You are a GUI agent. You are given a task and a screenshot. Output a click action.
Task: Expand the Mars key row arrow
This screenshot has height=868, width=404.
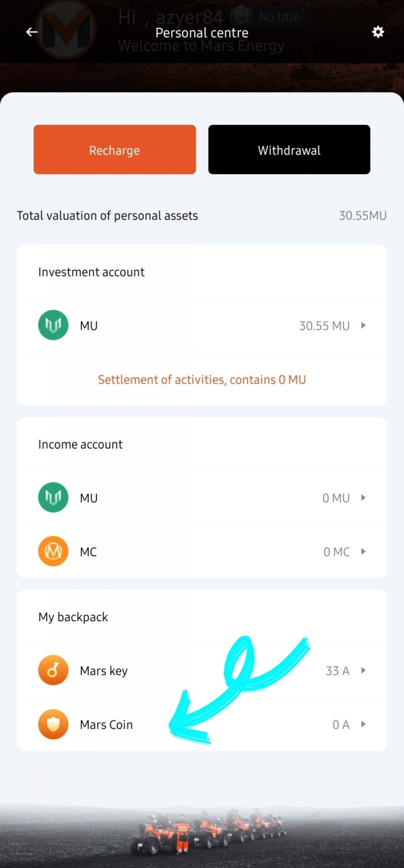pos(363,671)
